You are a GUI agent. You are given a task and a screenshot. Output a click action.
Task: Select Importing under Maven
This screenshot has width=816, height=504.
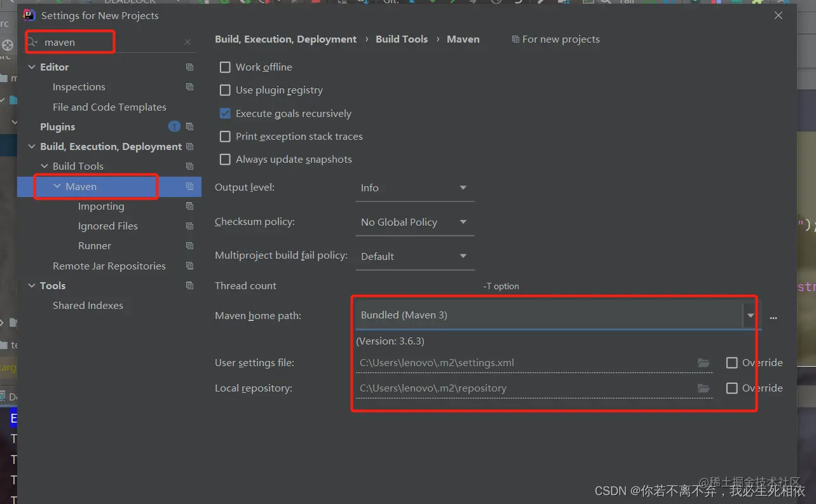tap(101, 206)
